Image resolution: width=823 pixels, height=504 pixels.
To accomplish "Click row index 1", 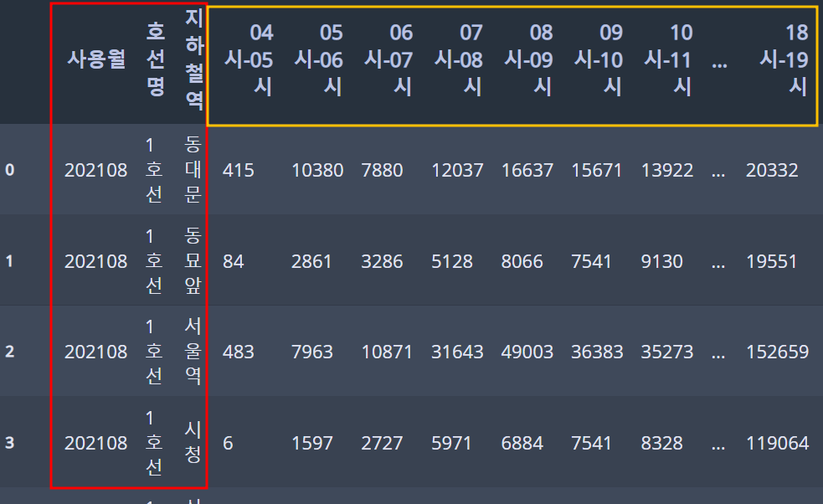I will click(x=10, y=261).
